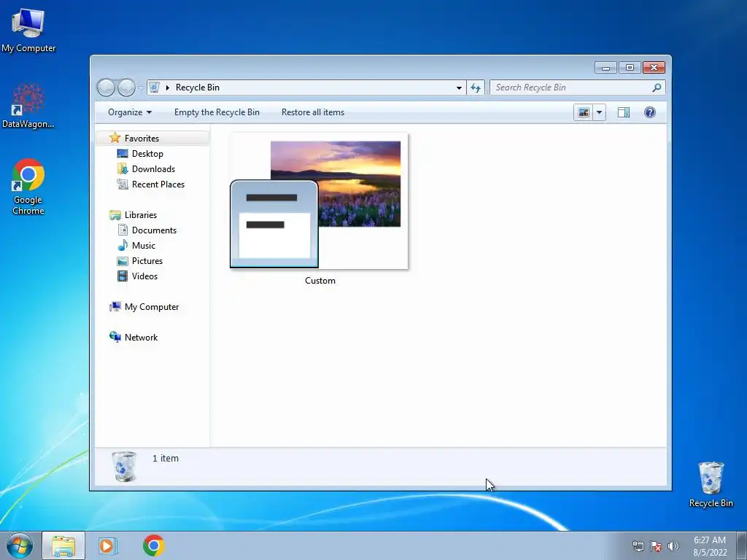Screen dimensions: 747x560
Task: Open the Organize menu
Action: click(x=130, y=112)
